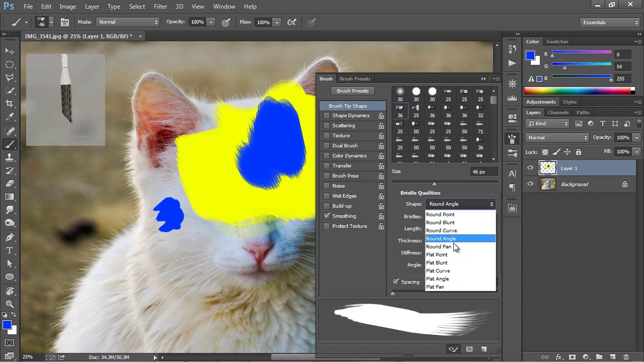Select the Background layer thumbnail
The image size is (644, 362).
[x=548, y=185]
